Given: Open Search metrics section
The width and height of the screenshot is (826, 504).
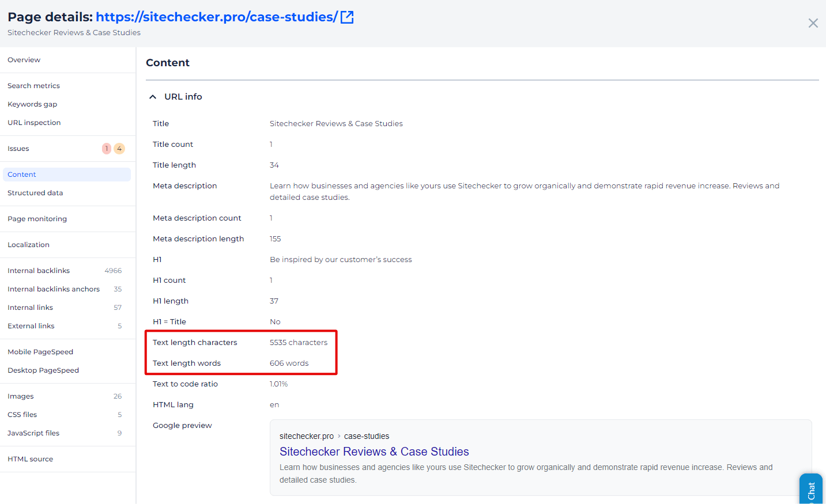Looking at the screenshot, I should point(33,86).
